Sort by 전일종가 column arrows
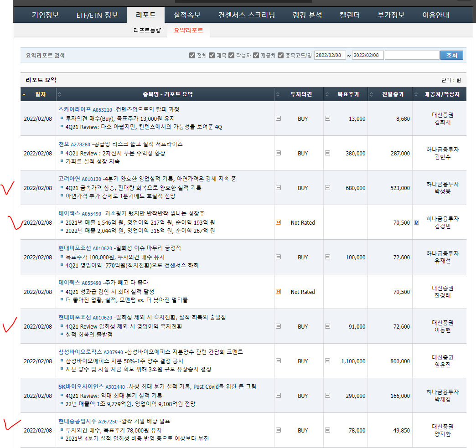Viewport: 476px width, 448px height. click(x=371, y=94)
